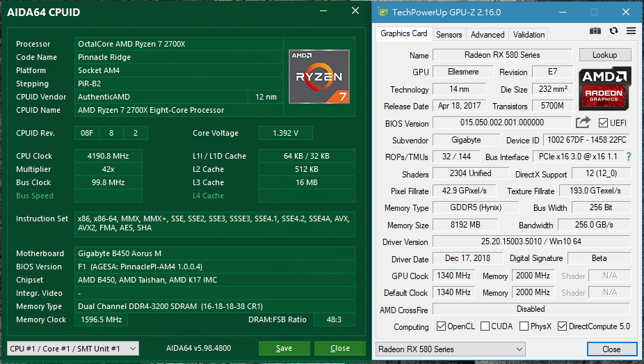Screen dimensions: 644x364
Task: Open the Radeon RX 580 Series GPU dropdown
Action: 451,349
